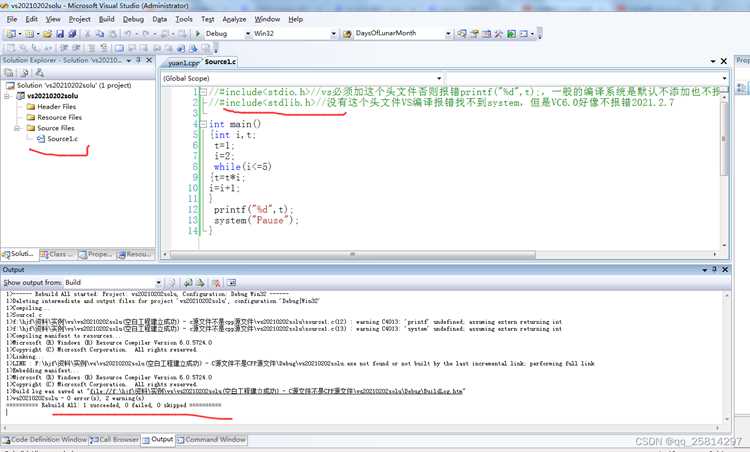
Task: Open the Tools menu
Action: coord(184,19)
